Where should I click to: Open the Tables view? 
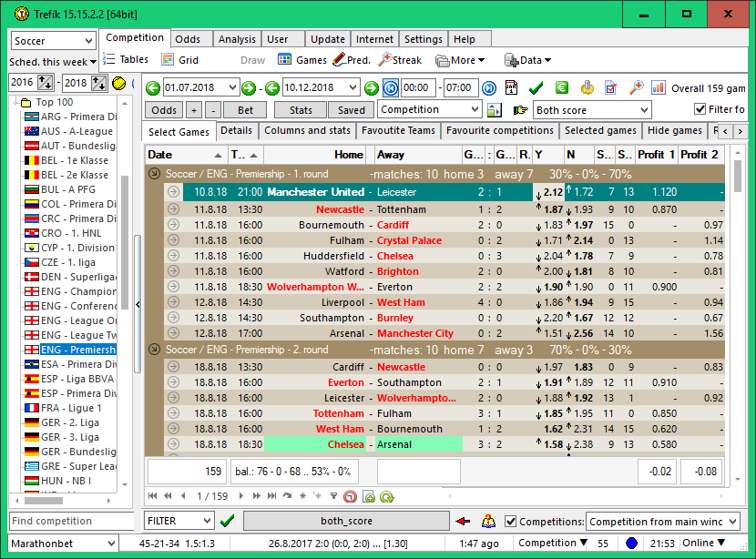pos(125,60)
